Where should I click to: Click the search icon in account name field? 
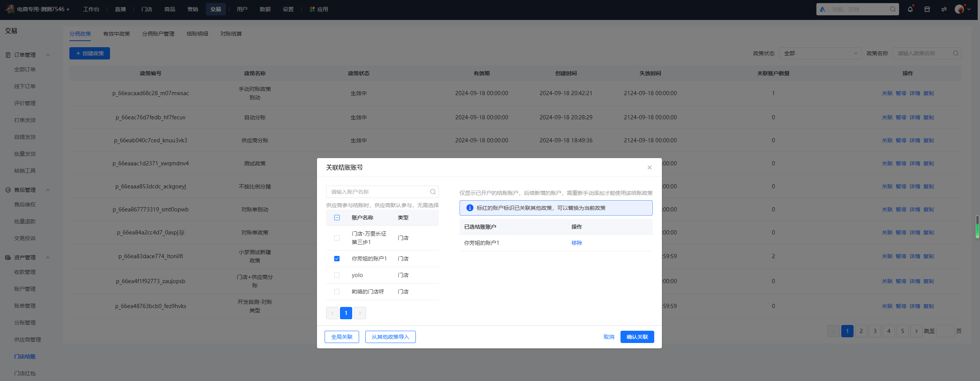(x=433, y=192)
